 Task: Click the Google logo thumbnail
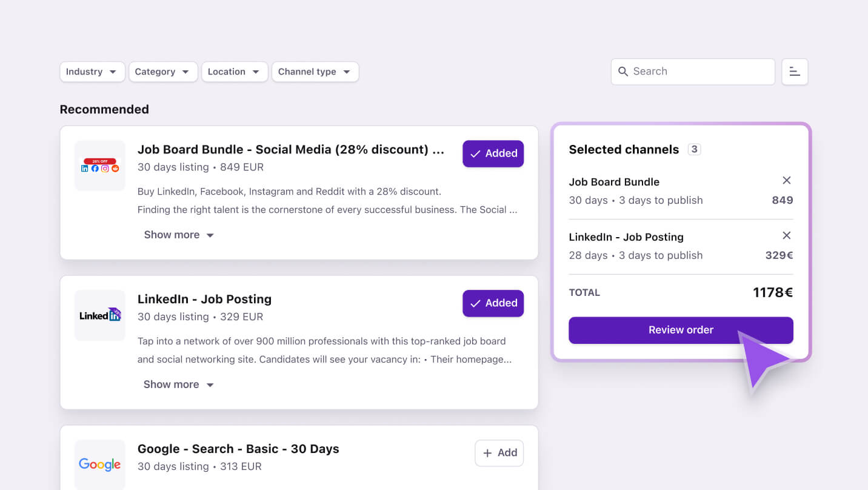click(x=100, y=465)
